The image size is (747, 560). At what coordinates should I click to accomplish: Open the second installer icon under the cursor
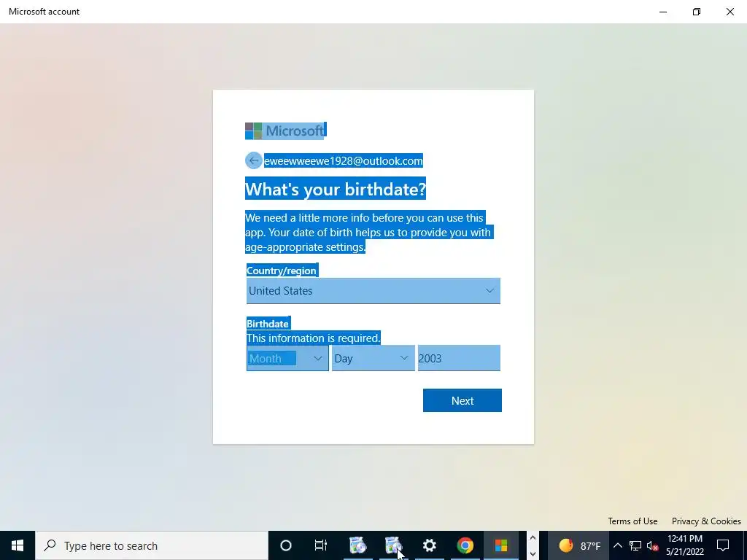[x=393, y=545]
